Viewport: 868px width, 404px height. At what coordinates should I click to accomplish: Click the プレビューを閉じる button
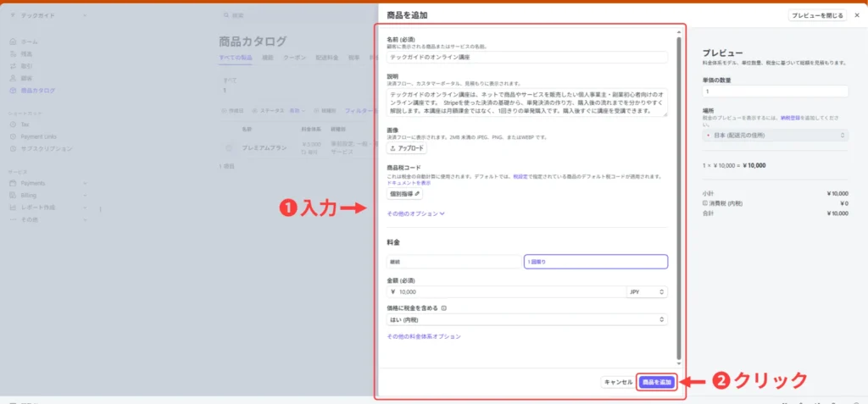coord(817,15)
